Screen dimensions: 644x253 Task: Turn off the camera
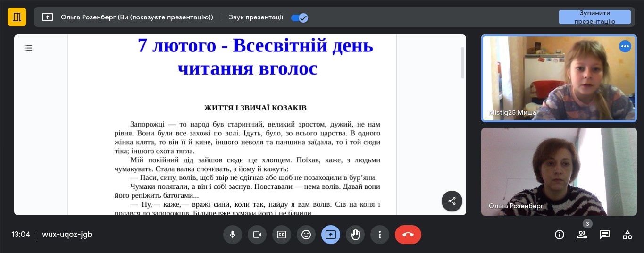(257, 235)
